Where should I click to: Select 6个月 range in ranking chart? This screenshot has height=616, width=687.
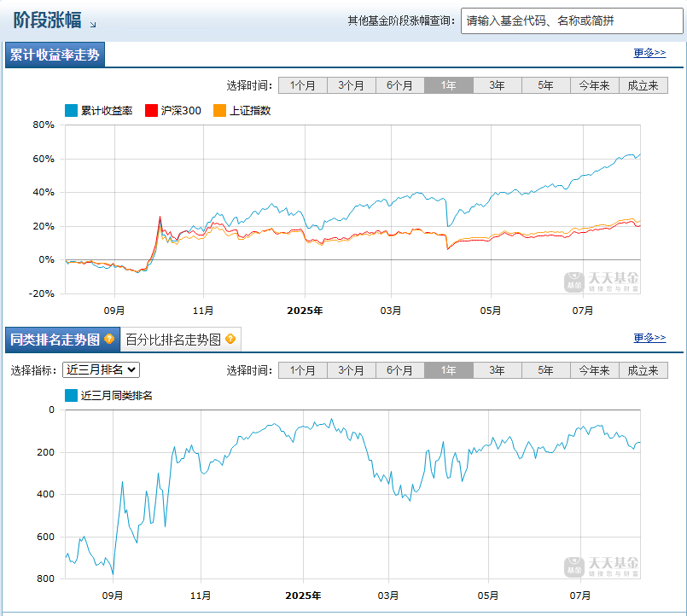tap(400, 370)
